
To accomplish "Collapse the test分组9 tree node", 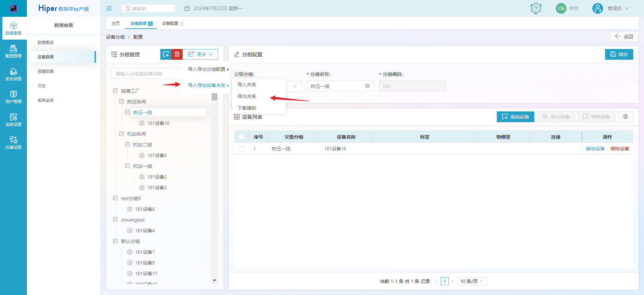I will pyautogui.click(x=115, y=198).
